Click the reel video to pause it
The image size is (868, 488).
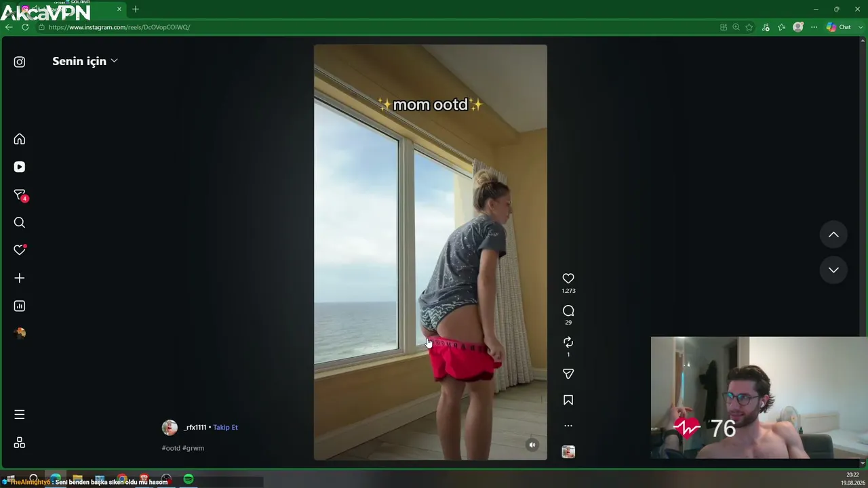[430, 252]
